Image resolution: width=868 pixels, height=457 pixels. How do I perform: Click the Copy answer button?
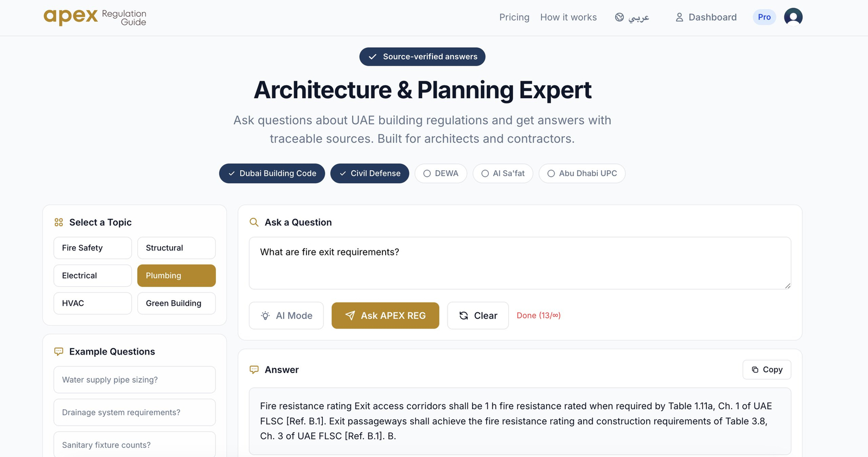(x=767, y=370)
